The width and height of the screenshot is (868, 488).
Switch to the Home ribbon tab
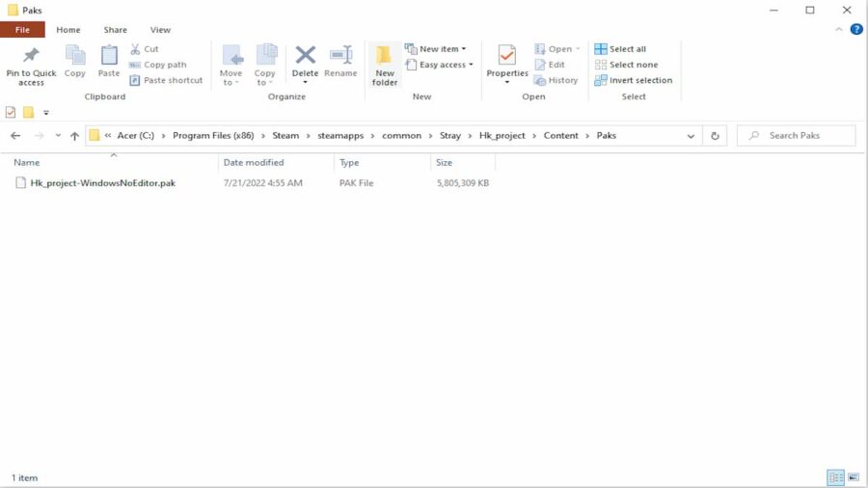pos(68,30)
